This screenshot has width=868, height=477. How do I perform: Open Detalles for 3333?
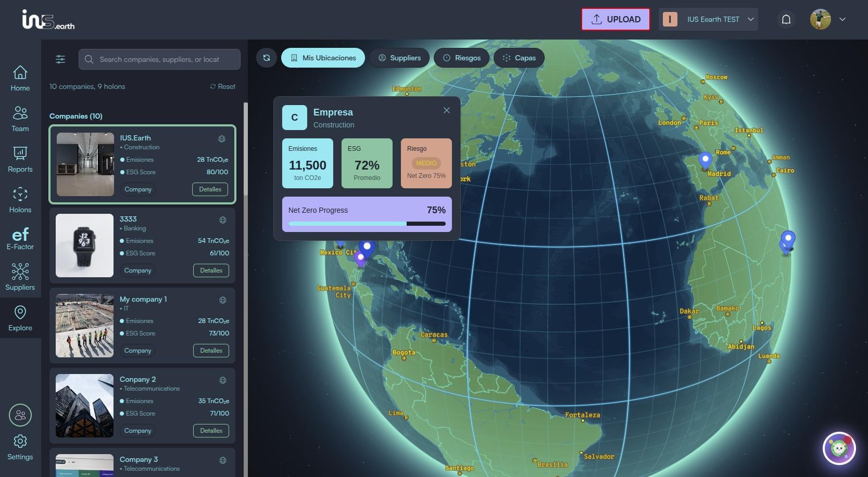[211, 270]
